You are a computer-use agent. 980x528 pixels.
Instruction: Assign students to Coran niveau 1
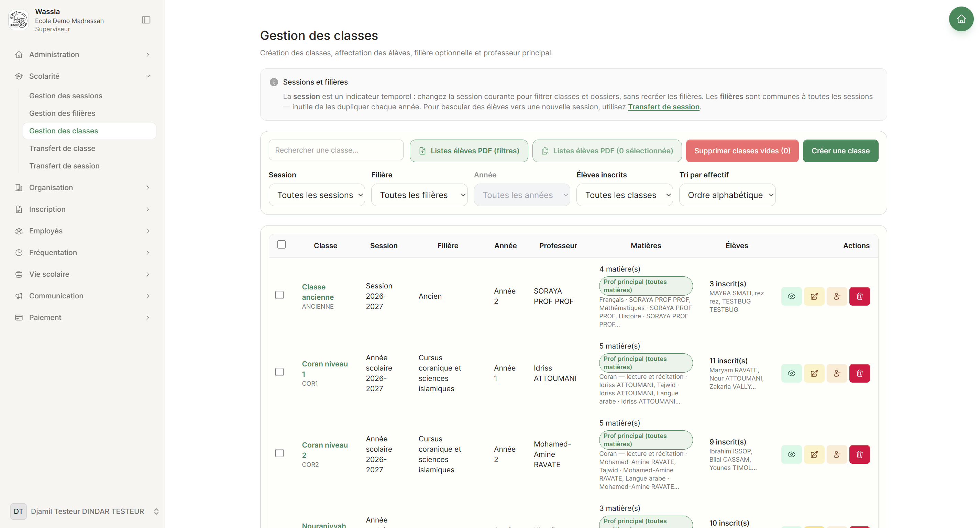(837, 373)
